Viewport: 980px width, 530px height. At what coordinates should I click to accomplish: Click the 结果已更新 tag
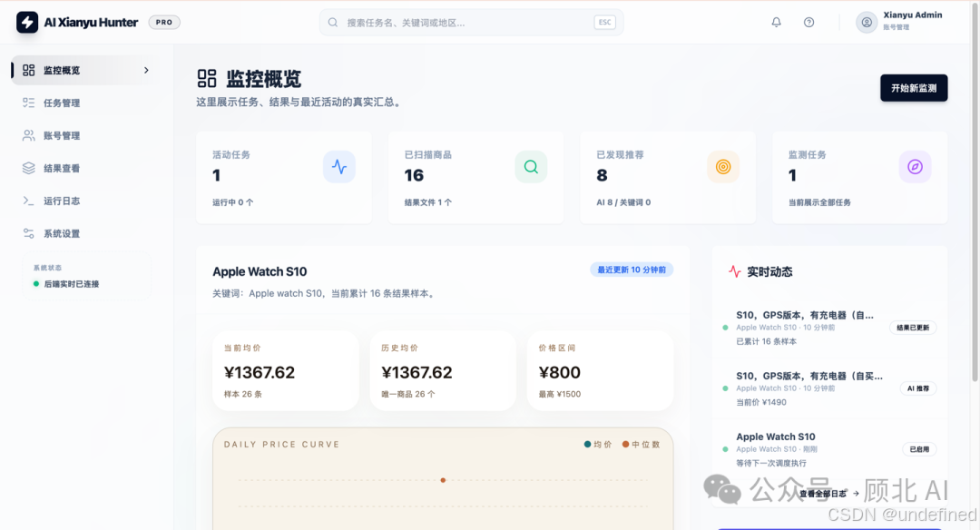[913, 328]
